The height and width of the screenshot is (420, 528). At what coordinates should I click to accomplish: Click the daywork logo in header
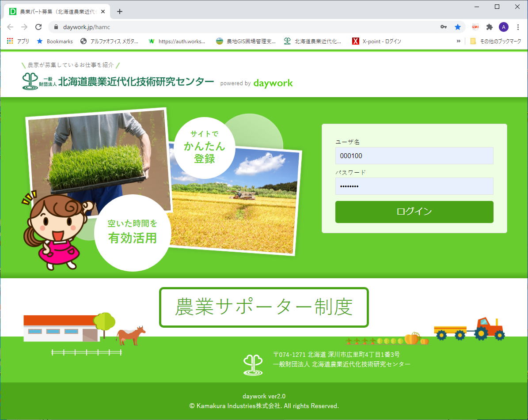(x=273, y=83)
